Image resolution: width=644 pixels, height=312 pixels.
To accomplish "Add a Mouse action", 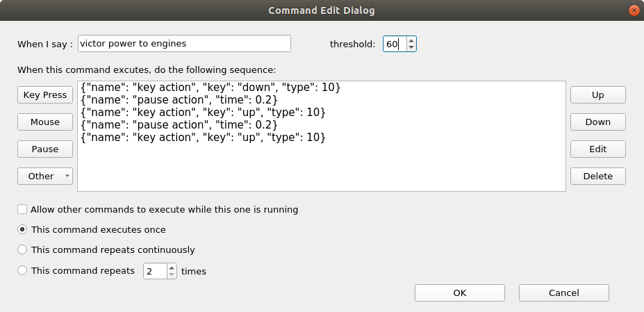I will (45, 122).
